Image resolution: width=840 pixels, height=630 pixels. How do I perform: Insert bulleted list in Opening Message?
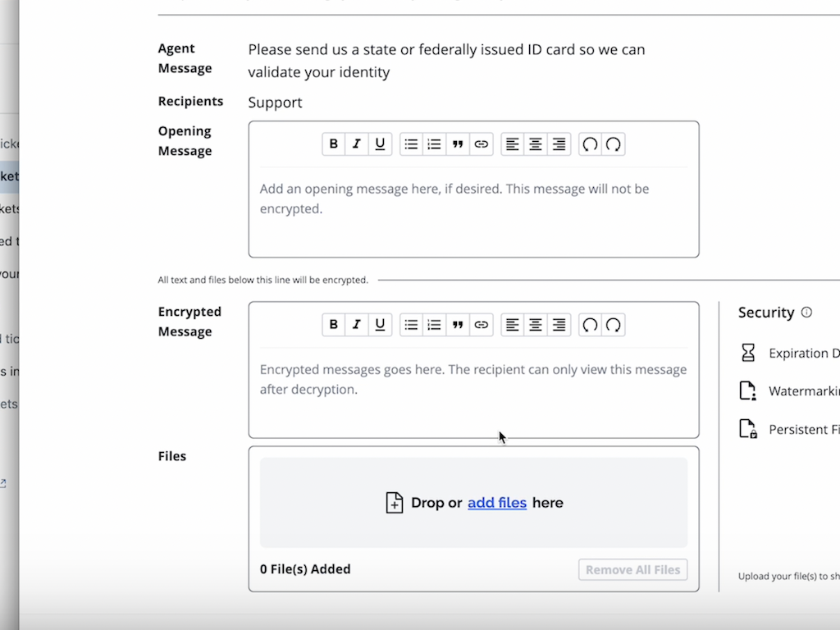tap(412, 144)
